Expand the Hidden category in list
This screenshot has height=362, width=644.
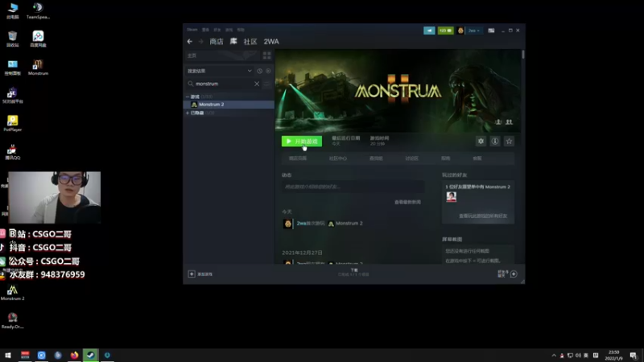pos(188,113)
